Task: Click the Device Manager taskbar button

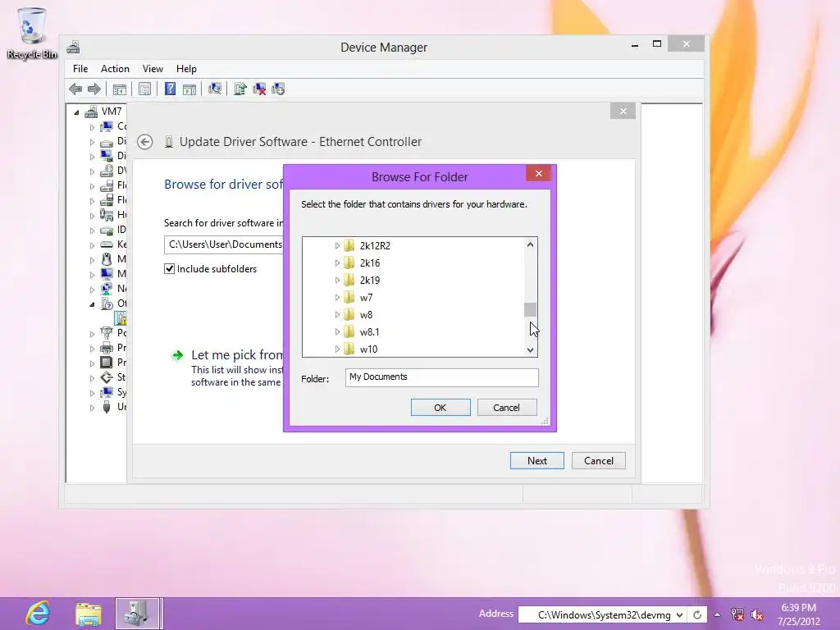Action: [137, 614]
